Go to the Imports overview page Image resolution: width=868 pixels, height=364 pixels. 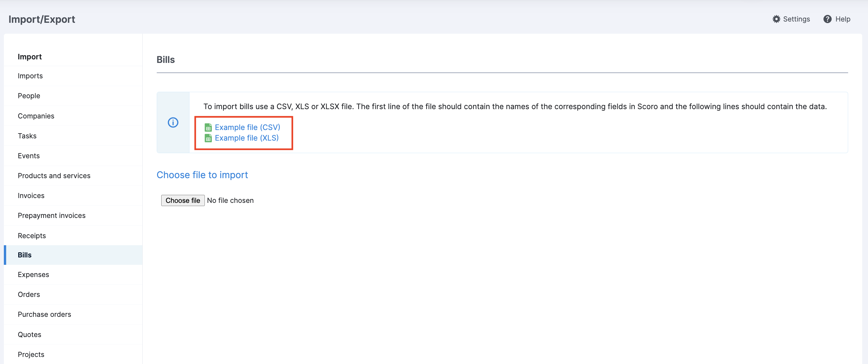point(30,75)
